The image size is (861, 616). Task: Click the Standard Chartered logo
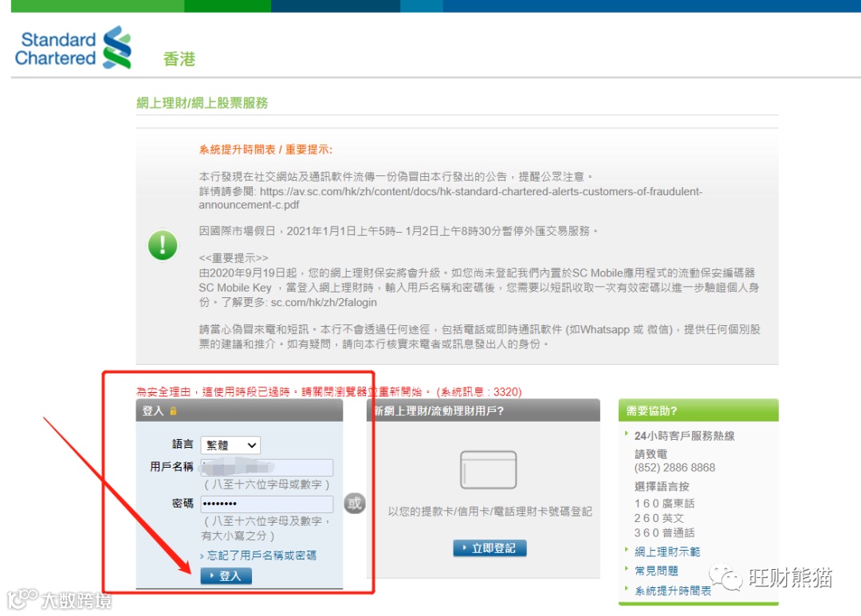click(x=73, y=48)
